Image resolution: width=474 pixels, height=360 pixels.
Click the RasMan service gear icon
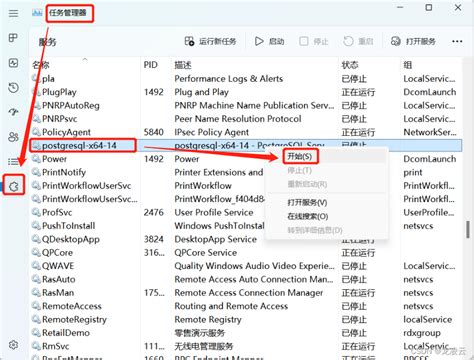36,292
